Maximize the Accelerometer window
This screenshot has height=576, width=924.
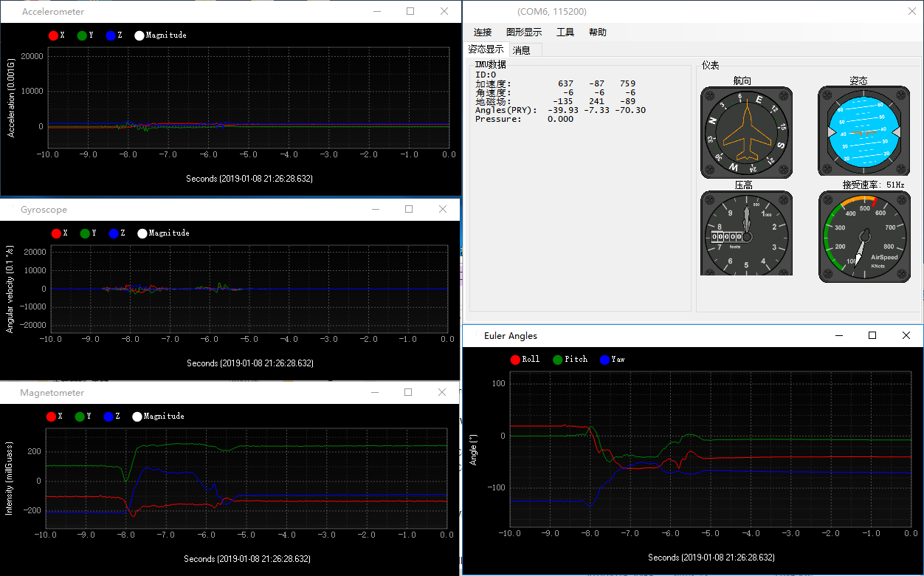coord(410,11)
